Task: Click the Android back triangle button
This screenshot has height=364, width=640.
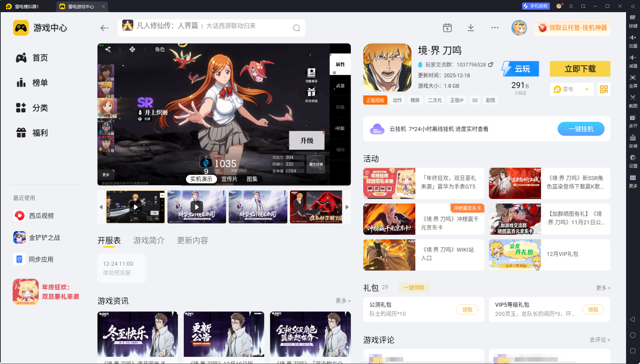Action: [632, 319]
